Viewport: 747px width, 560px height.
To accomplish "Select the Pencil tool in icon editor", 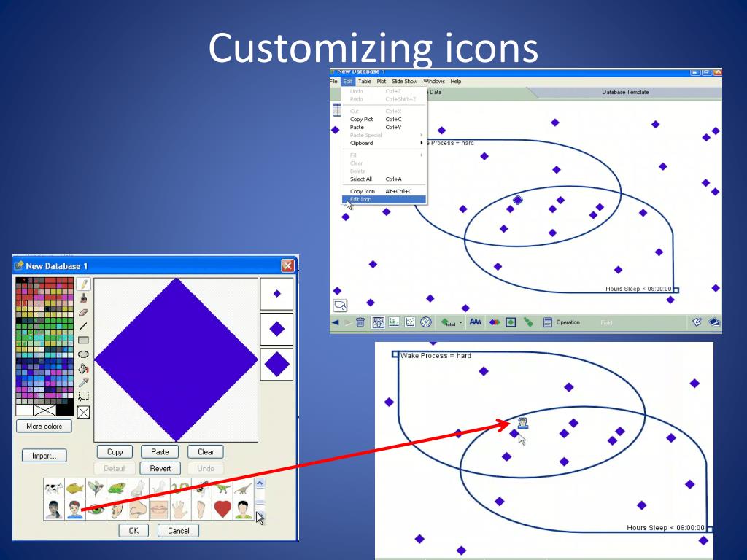I will click(83, 284).
